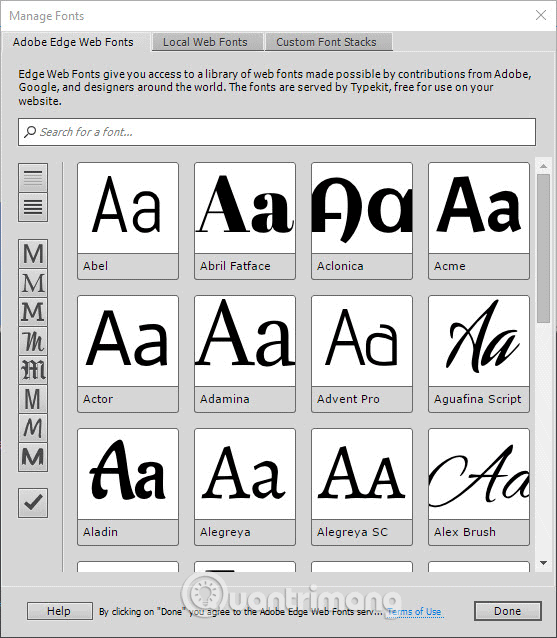Filter by slab serif M icon
The height and width of the screenshot is (638, 557).
pos(33,312)
